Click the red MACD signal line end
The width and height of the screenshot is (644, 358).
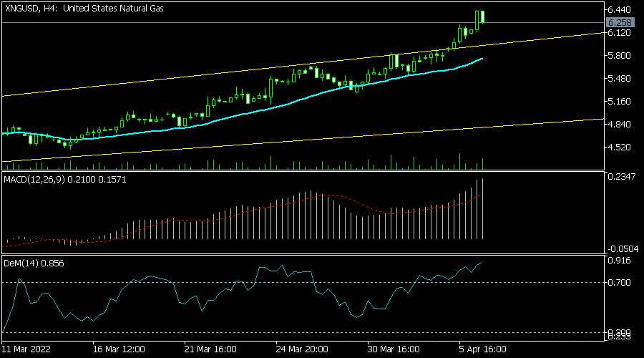pyautogui.click(x=479, y=196)
